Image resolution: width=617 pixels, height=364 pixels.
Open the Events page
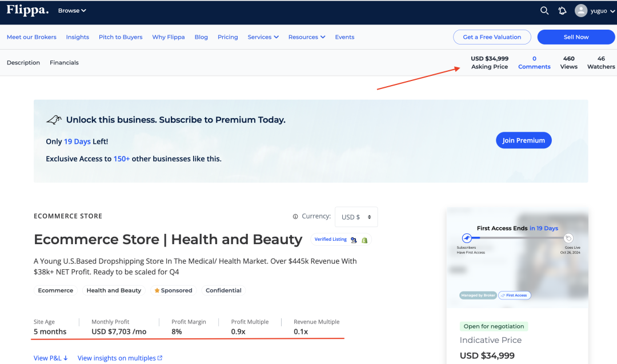pyautogui.click(x=344, y=37)
